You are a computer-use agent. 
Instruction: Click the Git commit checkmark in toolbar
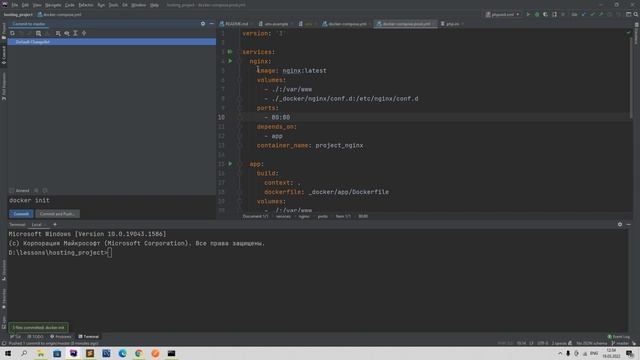click(x=592, y=14)
